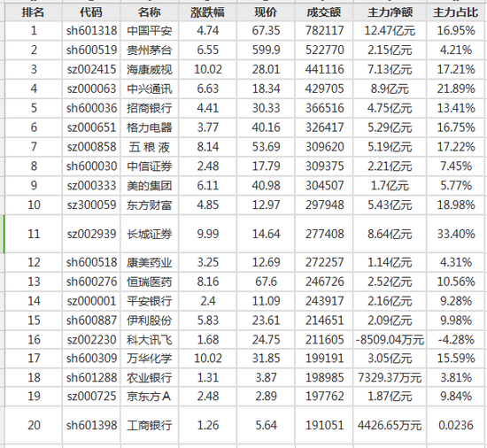Select turnover cell 782117
Image resolution: width=487 pixels, height=448 pixels.
point(324,31)
